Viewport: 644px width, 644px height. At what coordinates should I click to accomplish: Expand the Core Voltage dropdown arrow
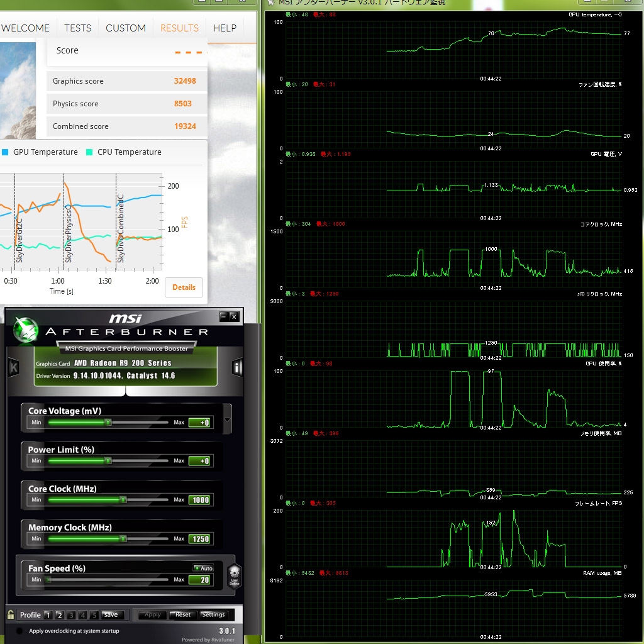pos(227,419)
